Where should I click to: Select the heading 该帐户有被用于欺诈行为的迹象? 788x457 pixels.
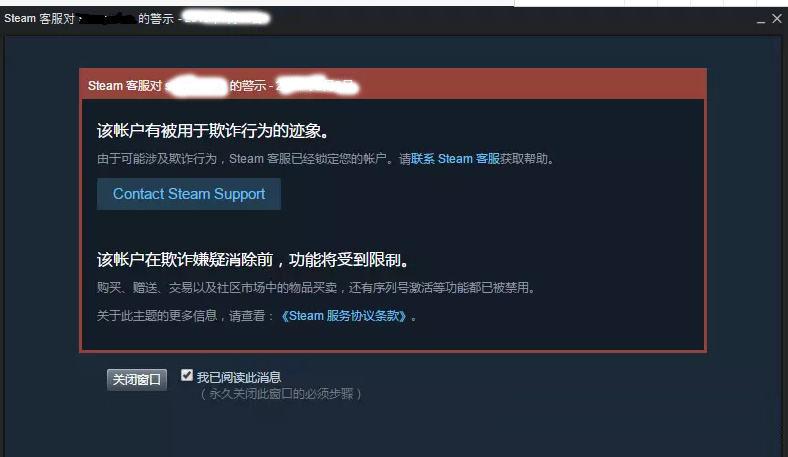(x=213, y=131)
